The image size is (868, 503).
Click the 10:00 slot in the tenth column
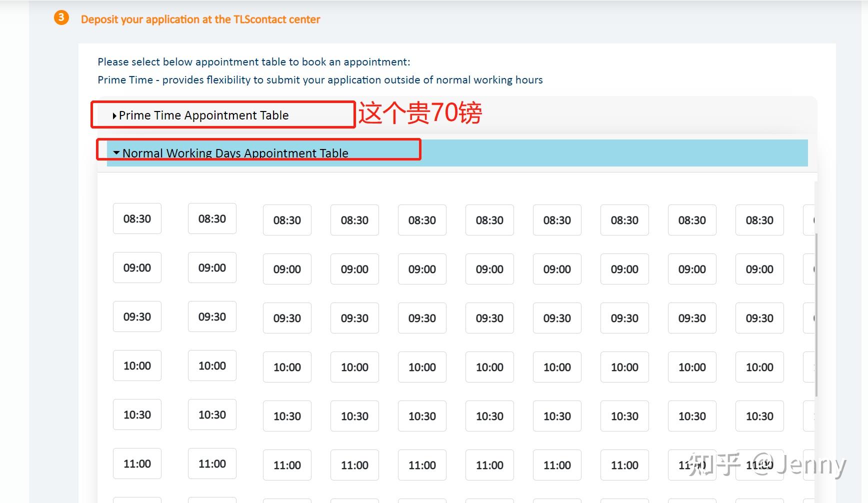tap(759, 367)
